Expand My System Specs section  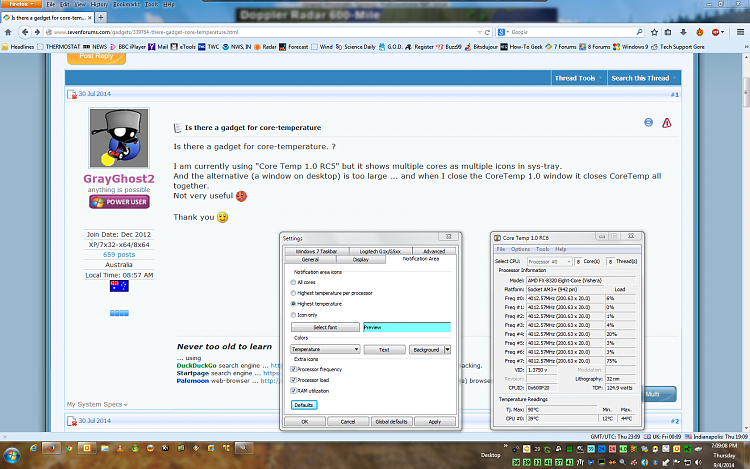pyautogui.click(x=97, y=404)
